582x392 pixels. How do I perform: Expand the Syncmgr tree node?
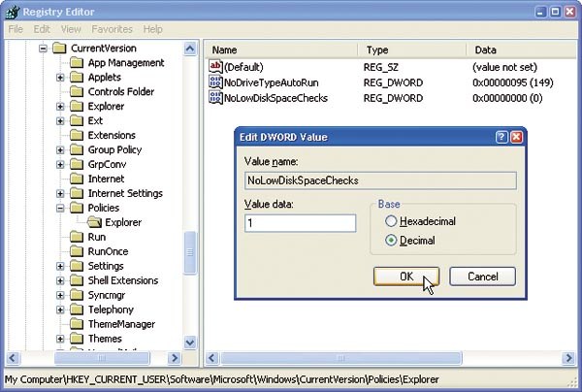click(x=60, y=295)
